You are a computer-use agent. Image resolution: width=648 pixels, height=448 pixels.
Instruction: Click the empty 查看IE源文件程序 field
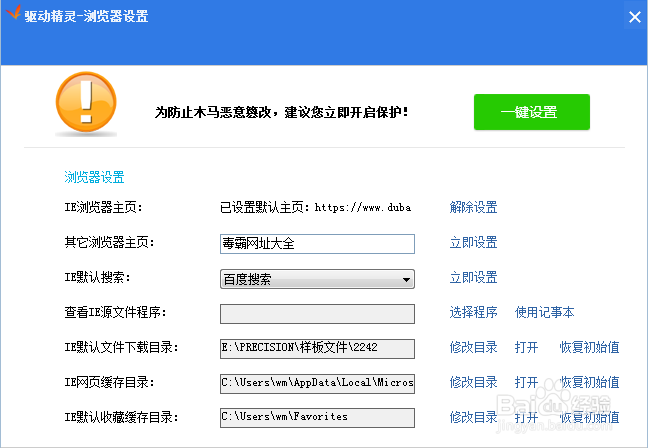point(317,314)
